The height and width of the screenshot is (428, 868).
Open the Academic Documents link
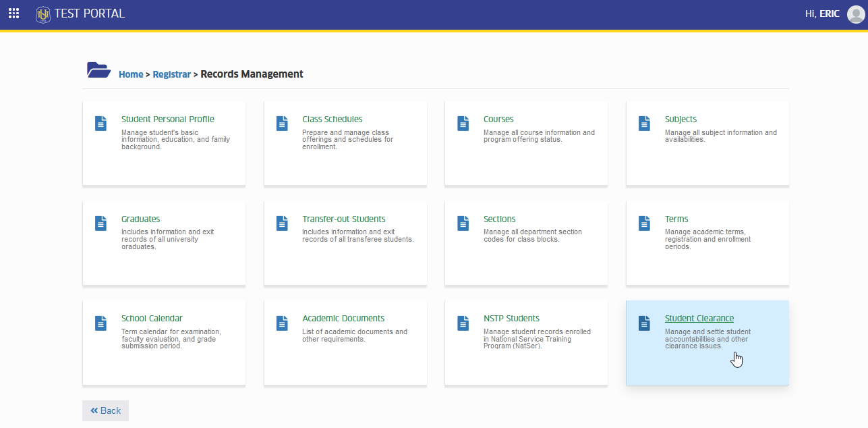coord(343,319)
